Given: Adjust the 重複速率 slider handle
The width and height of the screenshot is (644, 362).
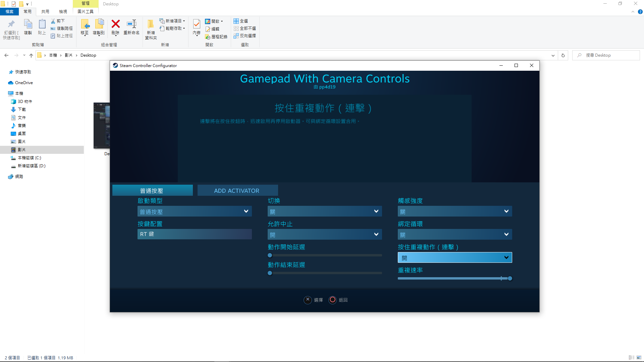Looking at the screenshot, I should (x=510, y=279).
